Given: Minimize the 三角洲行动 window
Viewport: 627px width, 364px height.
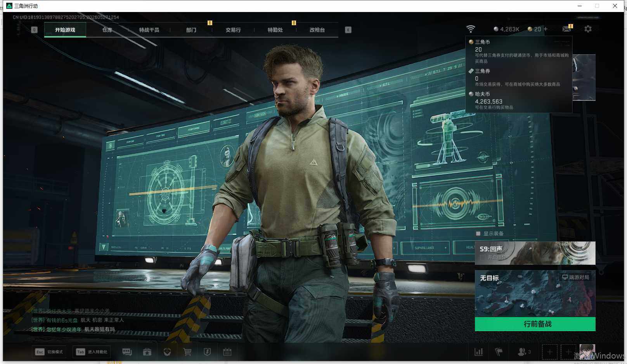Looking at the screenshot, I should pyautogui.click(x=580, y=6).
